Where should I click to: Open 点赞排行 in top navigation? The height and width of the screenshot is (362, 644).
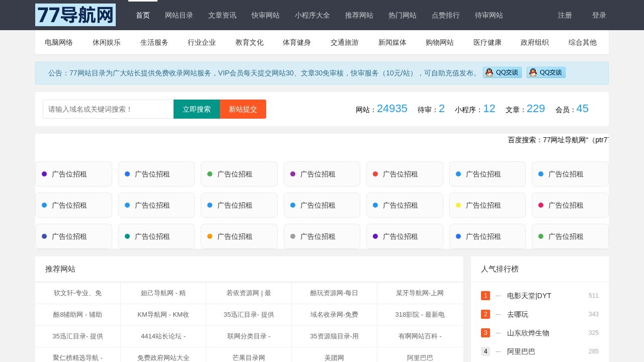[x=446, y=15]
